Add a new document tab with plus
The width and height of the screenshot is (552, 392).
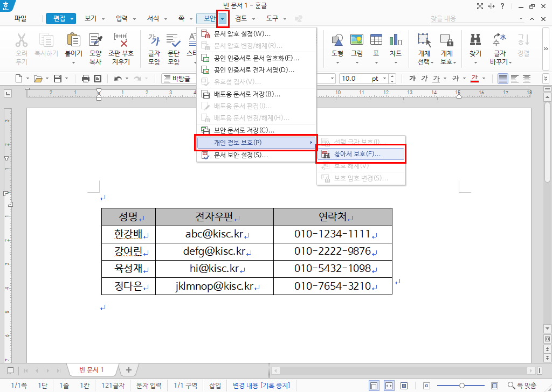pyautogui.click(x=129, y=370)
